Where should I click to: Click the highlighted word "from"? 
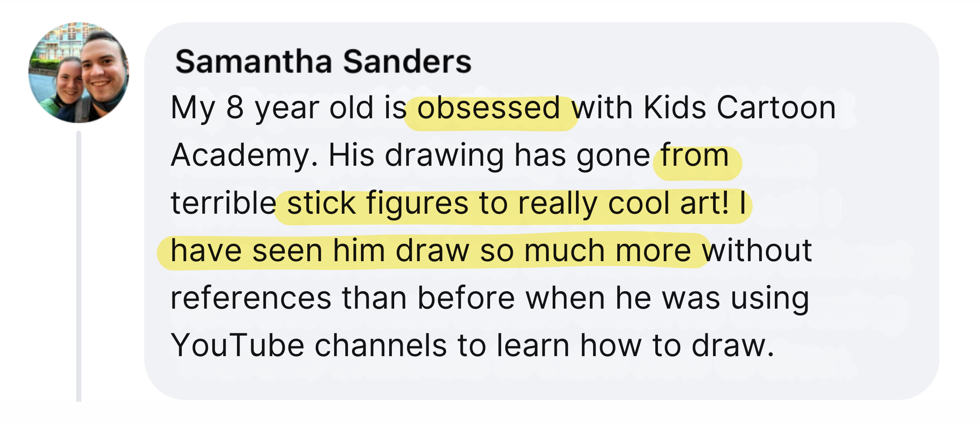pos(695,156)
